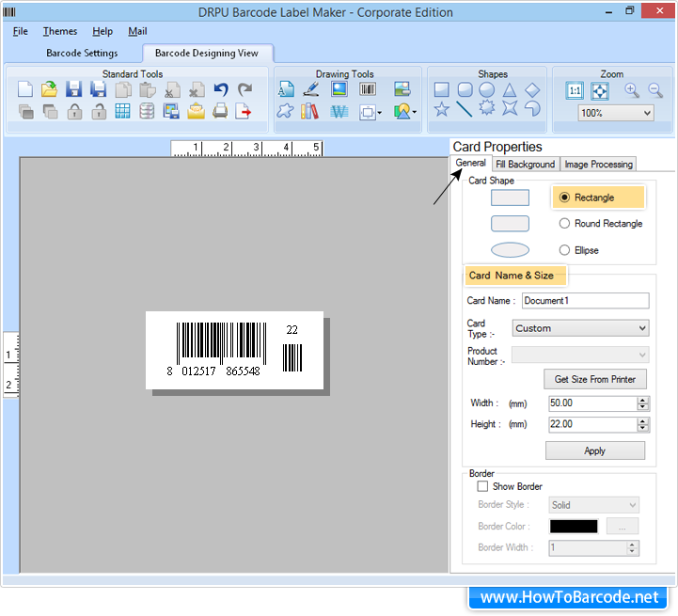Insert a picture using the image tool
Viewport: 678px width, 616px height.
(x=339, y=89)
